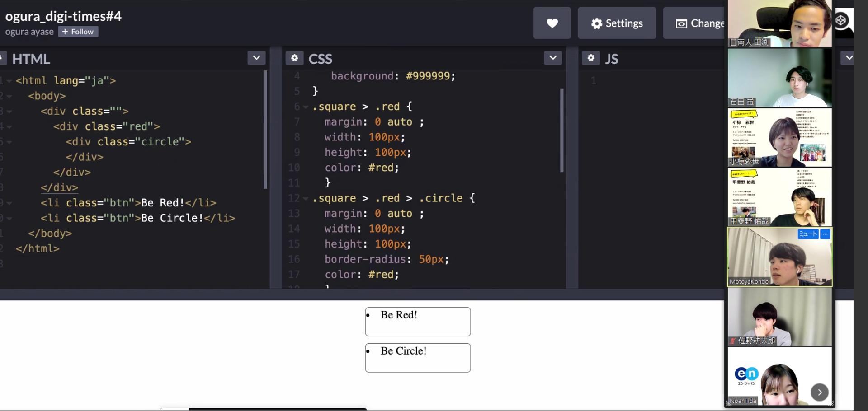Open the CSS panel dropdown chevron
The image size is (868, 411).
(x=552, y=58)
